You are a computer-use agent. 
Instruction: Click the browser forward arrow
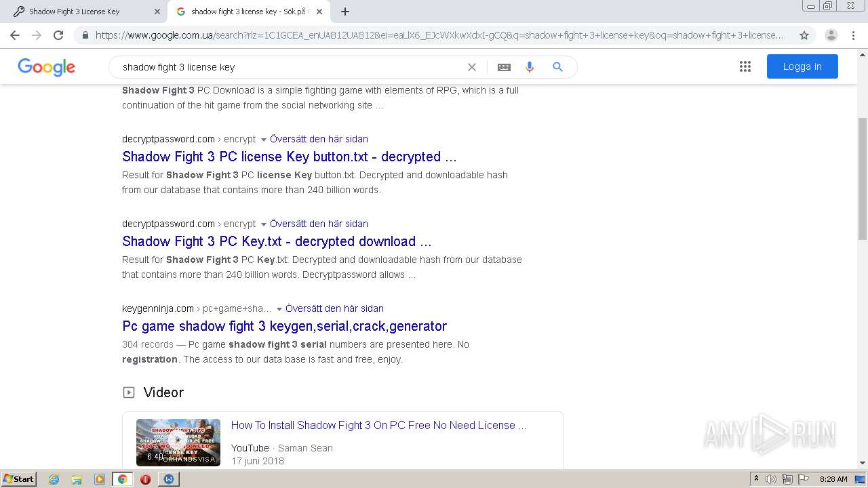click(x=37, y=35)
